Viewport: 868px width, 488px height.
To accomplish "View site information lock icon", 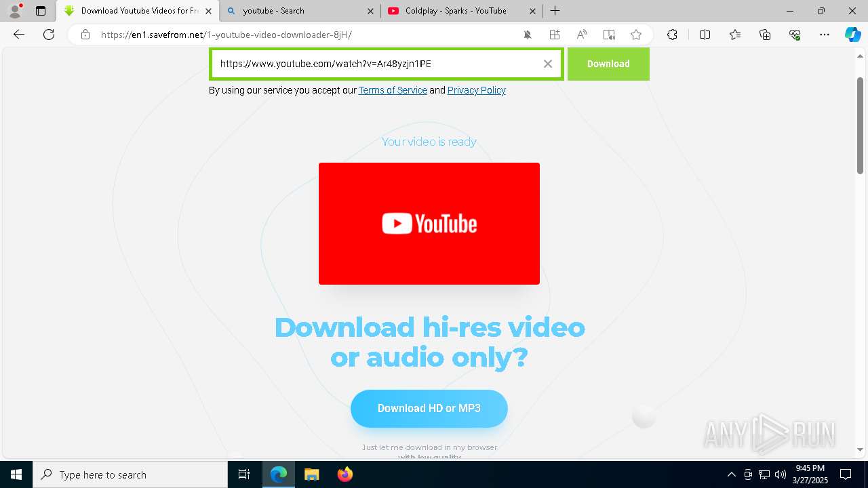I will click(x=85, y=35).
